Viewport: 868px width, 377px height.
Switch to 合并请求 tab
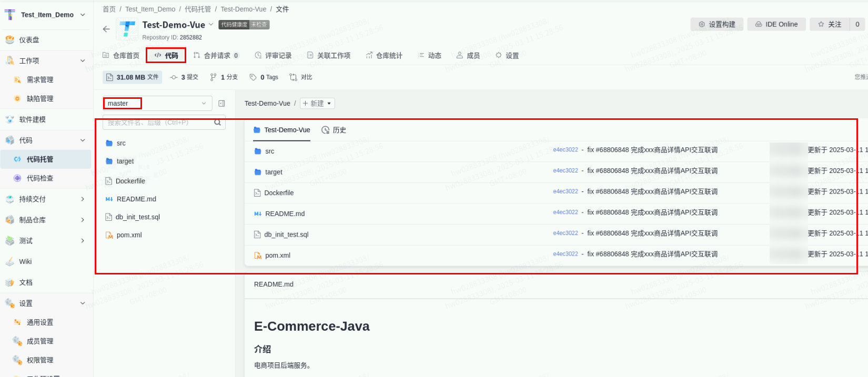(x=216, y=55)
